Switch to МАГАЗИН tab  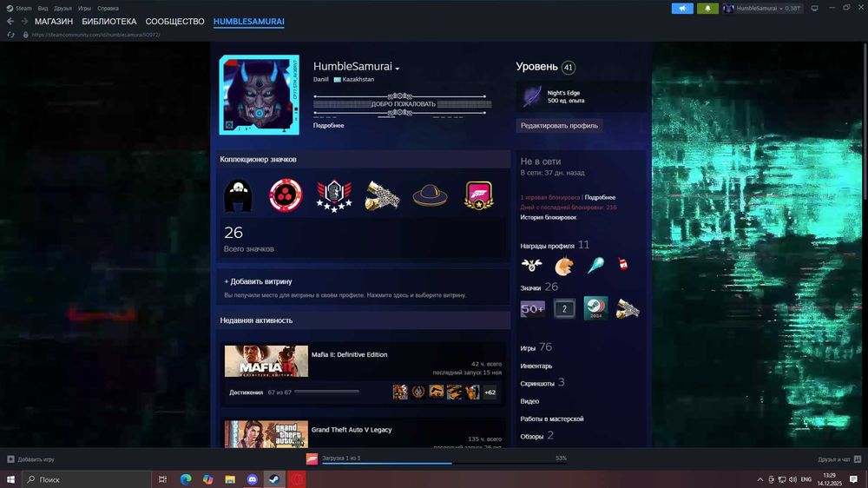click(x=54, y=22)
